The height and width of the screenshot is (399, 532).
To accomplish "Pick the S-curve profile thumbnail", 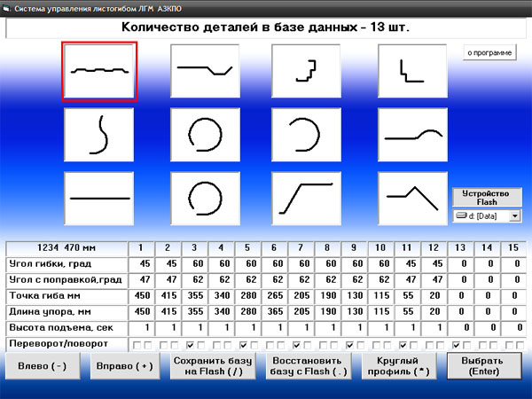I will tap(98, 134).
